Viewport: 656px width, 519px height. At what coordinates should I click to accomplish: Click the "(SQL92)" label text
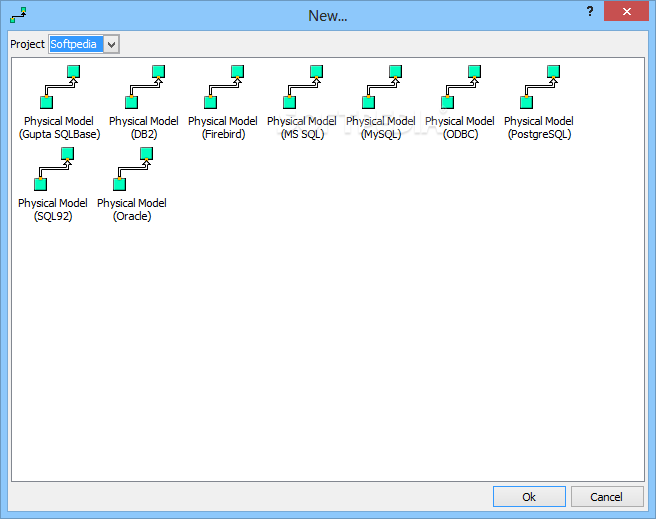click(x=53, y=216)
